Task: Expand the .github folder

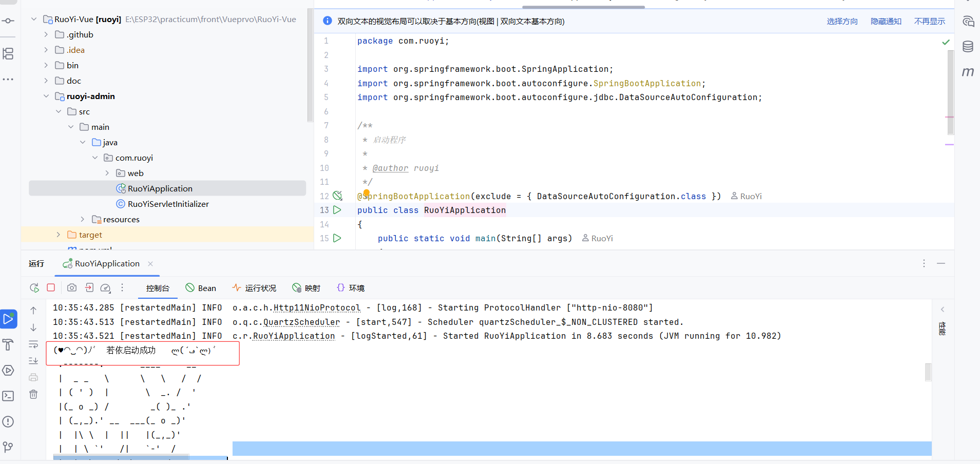Action: (46, 35)
